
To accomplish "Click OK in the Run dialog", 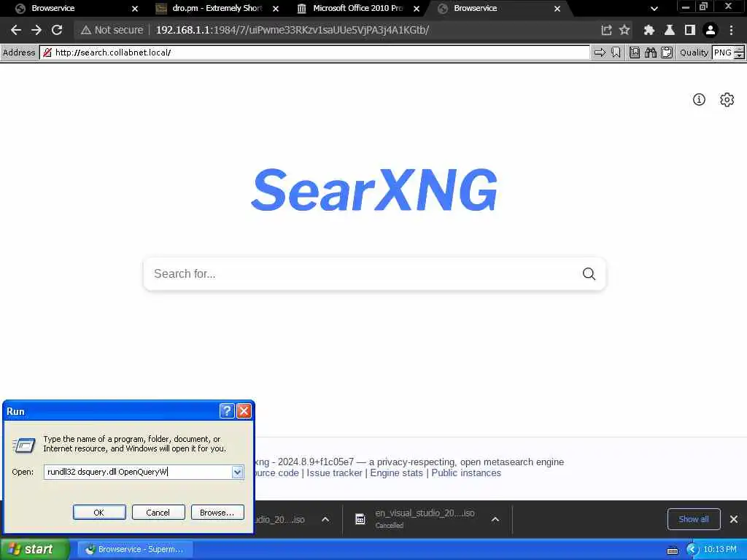I will [x=99, y=513].
